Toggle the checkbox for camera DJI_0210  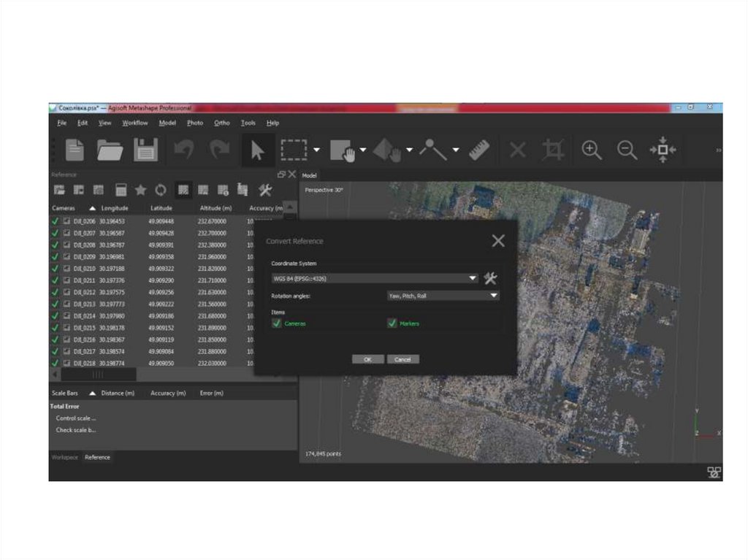point(56,269)
